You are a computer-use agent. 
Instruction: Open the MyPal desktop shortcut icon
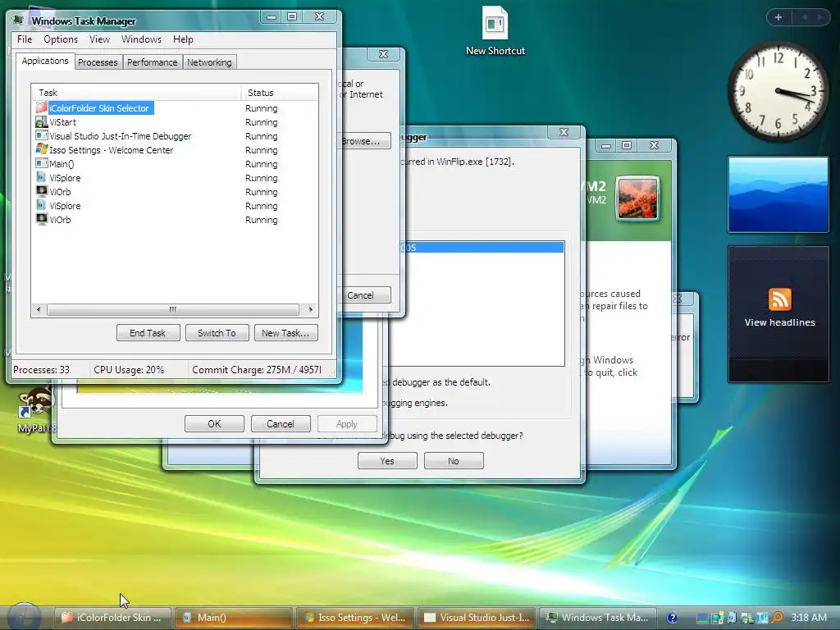(36, 411)
